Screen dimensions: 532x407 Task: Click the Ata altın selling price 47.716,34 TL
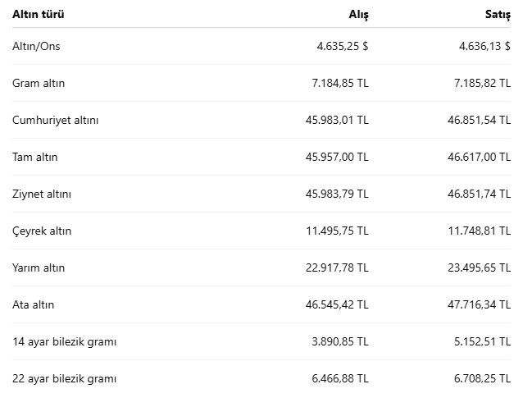coord(479,304)
